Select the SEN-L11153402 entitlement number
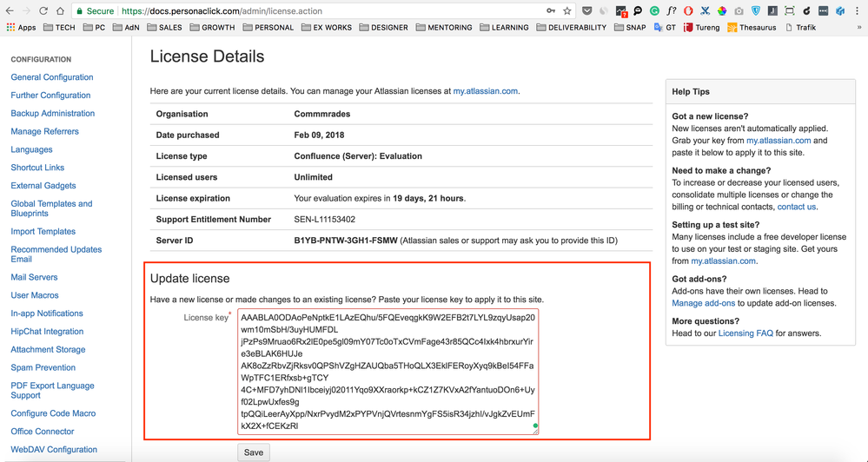The image size is (868, 462). [x=324, y=220]
